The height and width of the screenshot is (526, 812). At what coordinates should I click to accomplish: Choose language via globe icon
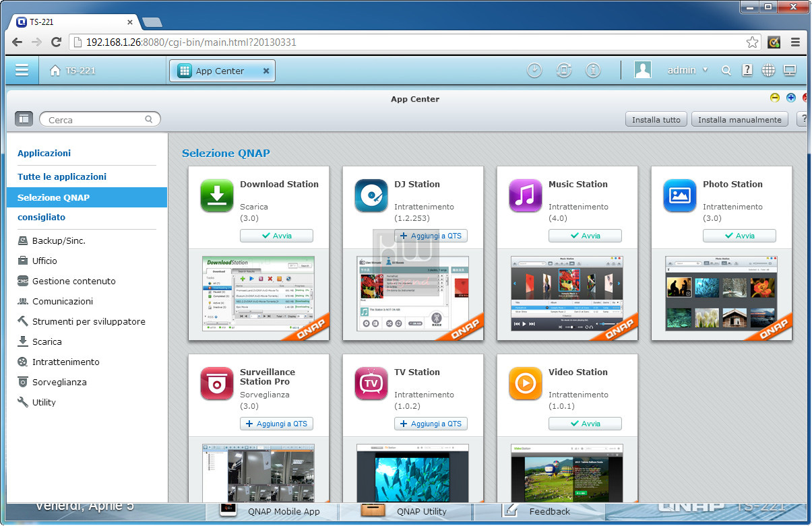pos(768,70)
